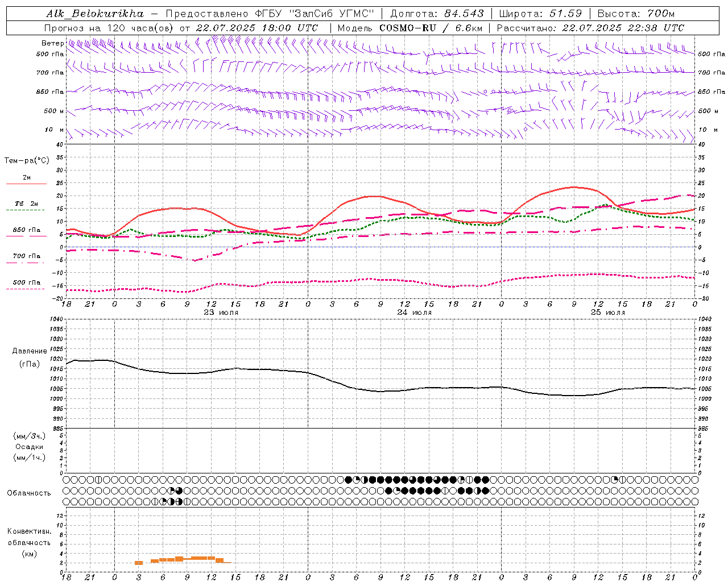This screenshot has width=728, height=582.
Task: Click the date label 23 июля
Action: [x=221, y=313]
